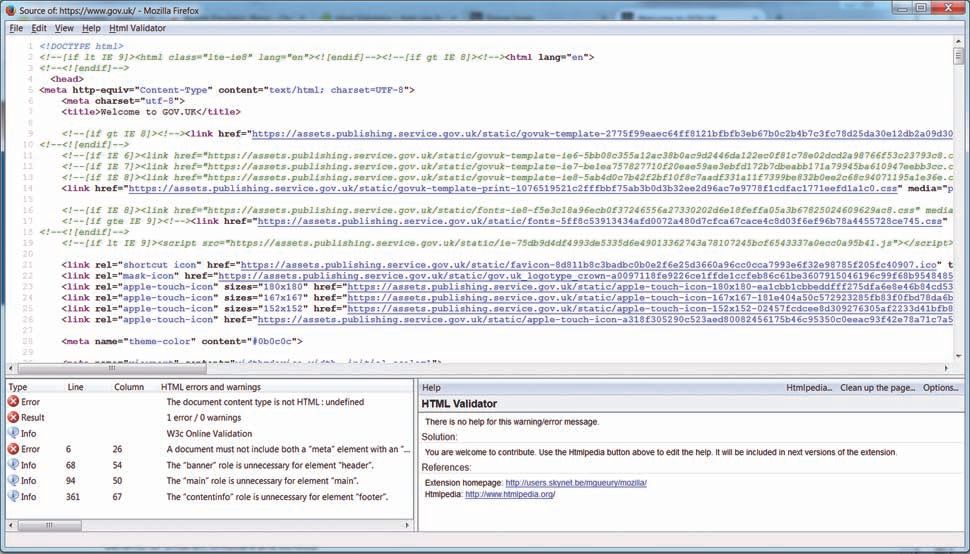Click the govuk-template css link on line 9

pyautogui.click(x=602, y=134)
